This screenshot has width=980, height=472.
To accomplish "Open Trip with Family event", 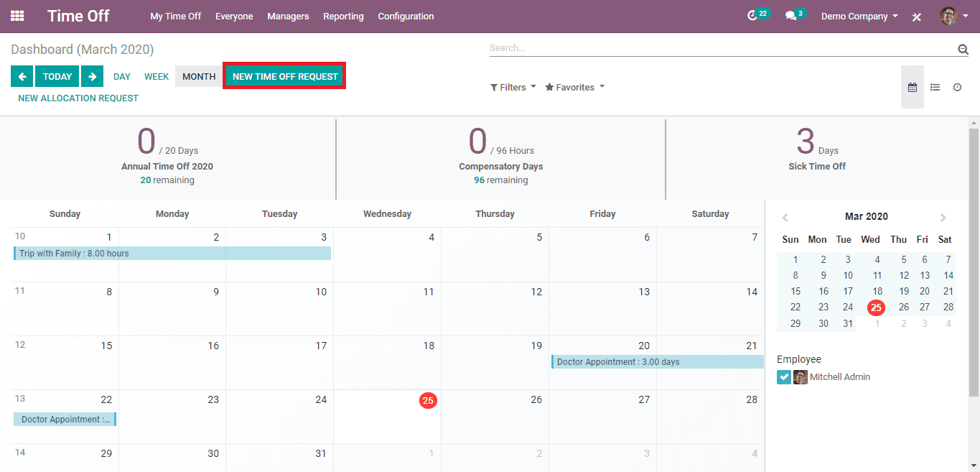I will pos(172,254).
